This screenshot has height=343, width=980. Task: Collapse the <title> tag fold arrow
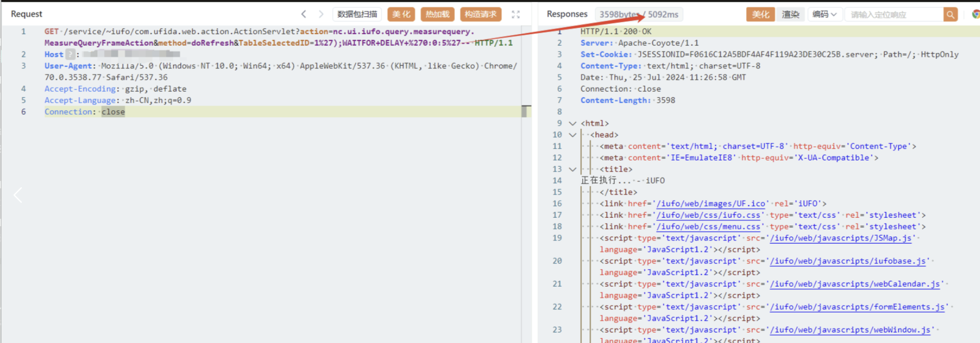click(573, 169)
